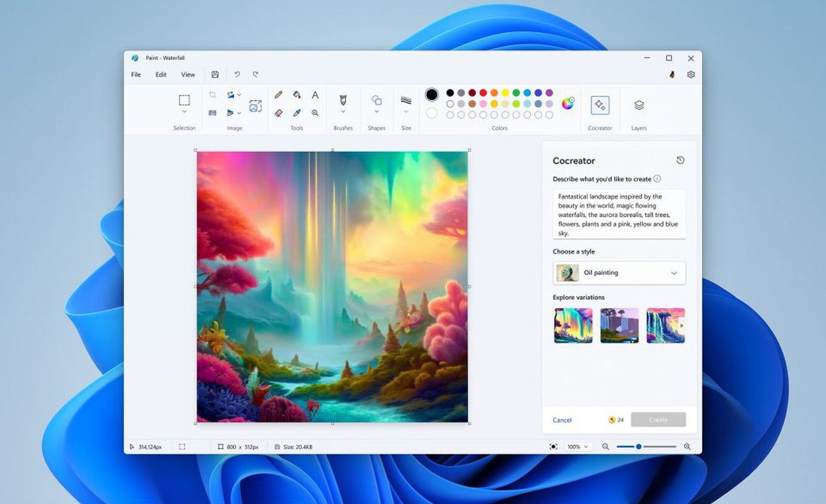Click the Shapes icon
Image resolution: width=826 pixels, height=504 pixels.
click(376, 100)
